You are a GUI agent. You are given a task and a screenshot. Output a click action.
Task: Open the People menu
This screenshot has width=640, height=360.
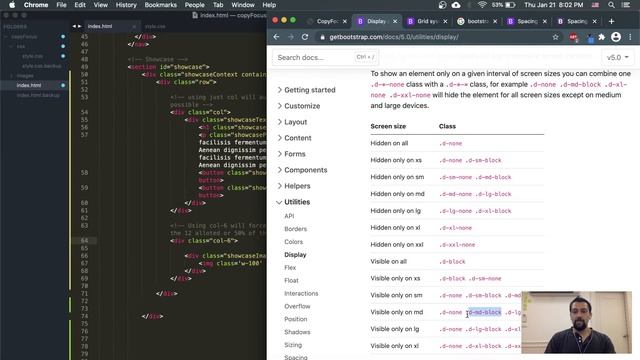click(x=194, y=5)
